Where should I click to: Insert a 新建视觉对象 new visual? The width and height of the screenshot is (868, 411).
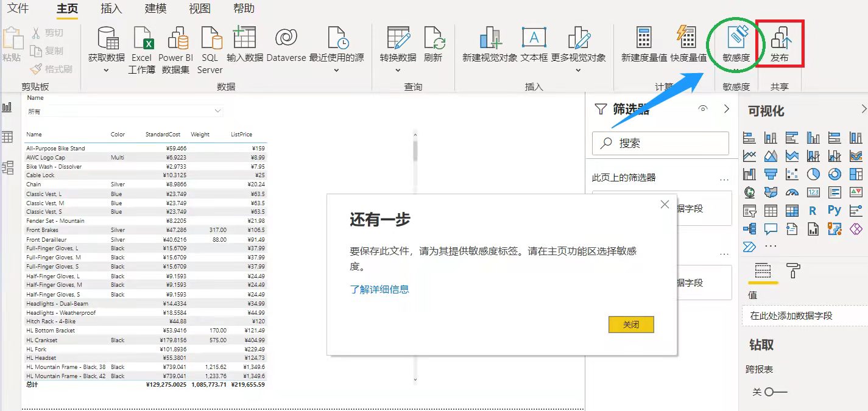[x=490, y=44]
